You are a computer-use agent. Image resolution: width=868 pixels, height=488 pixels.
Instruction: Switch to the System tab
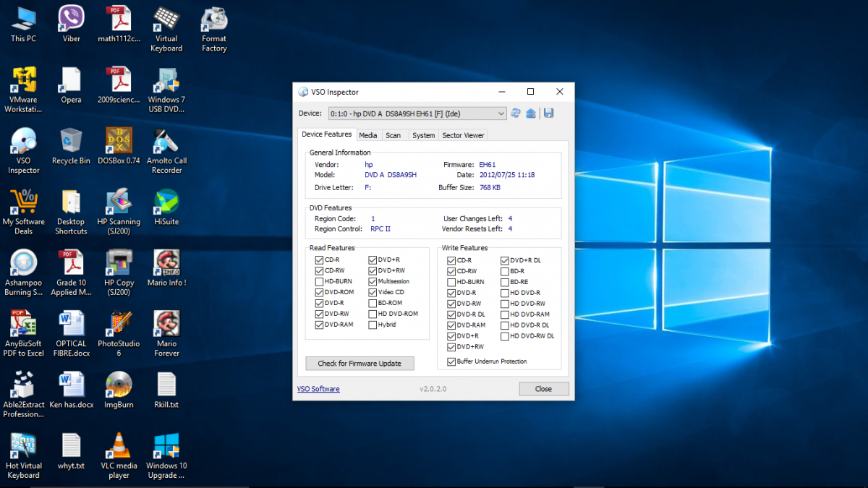coord(424,135)
